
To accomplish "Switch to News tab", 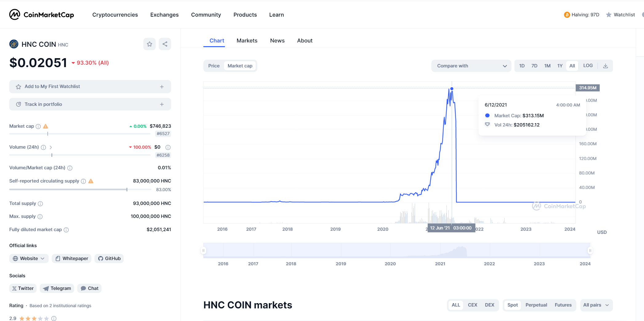I will pyautogui.click(x=277, y=41).
